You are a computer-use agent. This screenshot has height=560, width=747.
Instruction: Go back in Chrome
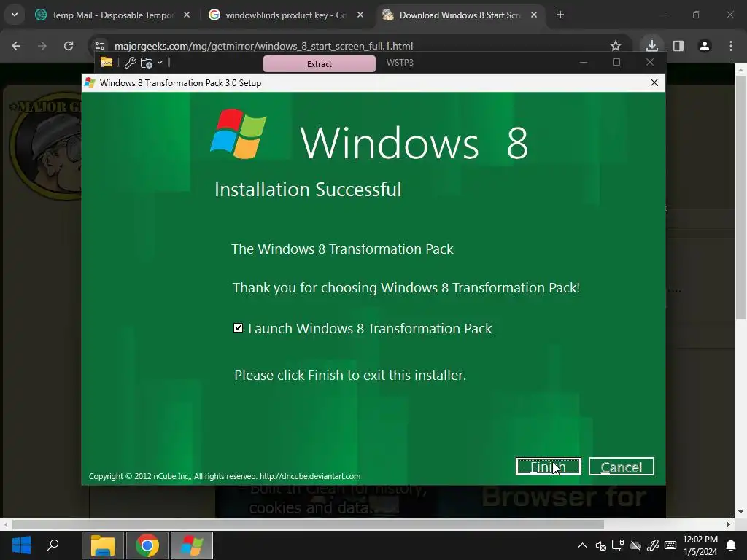[x=16, y=46]
